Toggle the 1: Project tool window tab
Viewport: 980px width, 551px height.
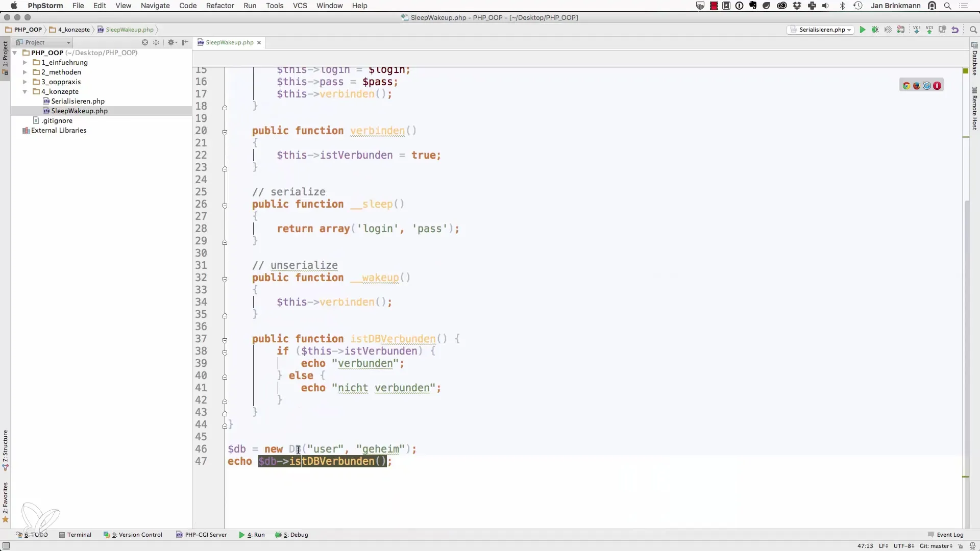coord(6,58)
